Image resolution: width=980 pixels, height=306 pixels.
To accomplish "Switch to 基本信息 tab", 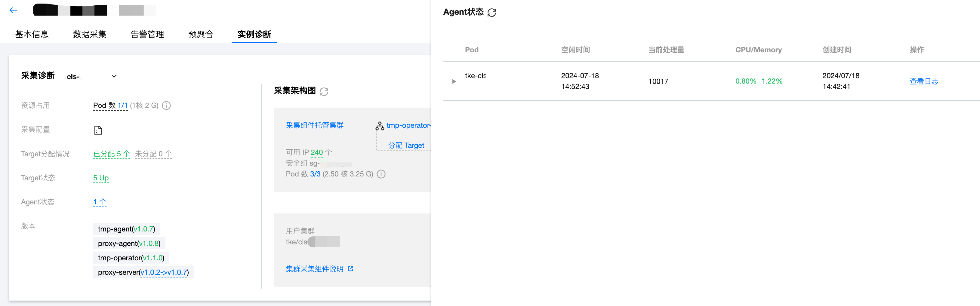I will (x=32, y=34).
